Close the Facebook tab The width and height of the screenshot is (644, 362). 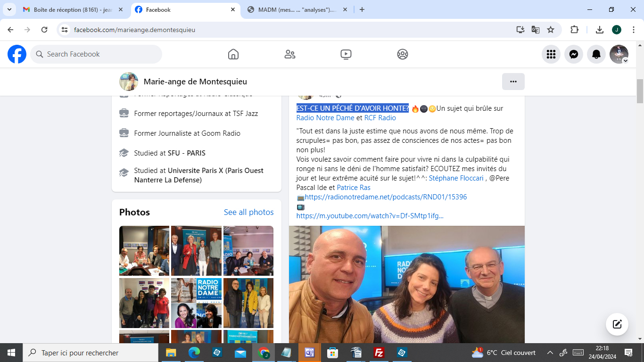coord(233,9)
